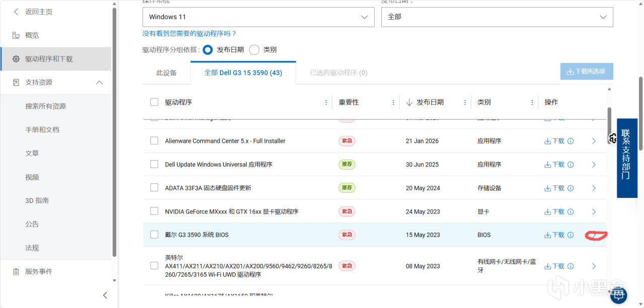Expand details for NVIDIA GeForce driver row

[594, 212]
